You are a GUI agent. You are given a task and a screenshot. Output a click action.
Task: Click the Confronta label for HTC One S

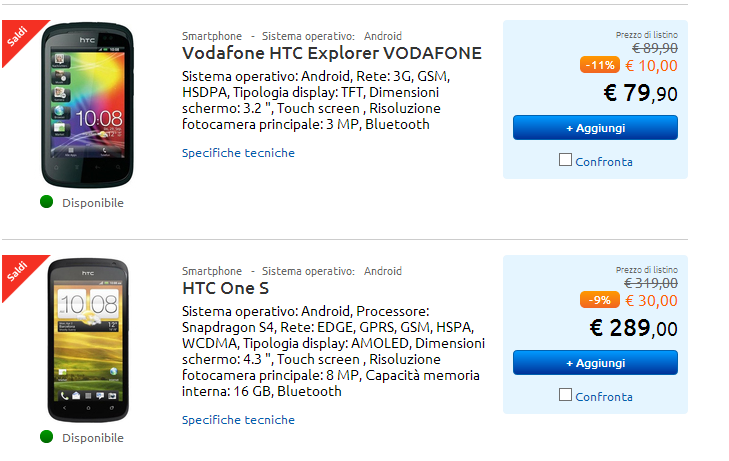coord(604,397)
